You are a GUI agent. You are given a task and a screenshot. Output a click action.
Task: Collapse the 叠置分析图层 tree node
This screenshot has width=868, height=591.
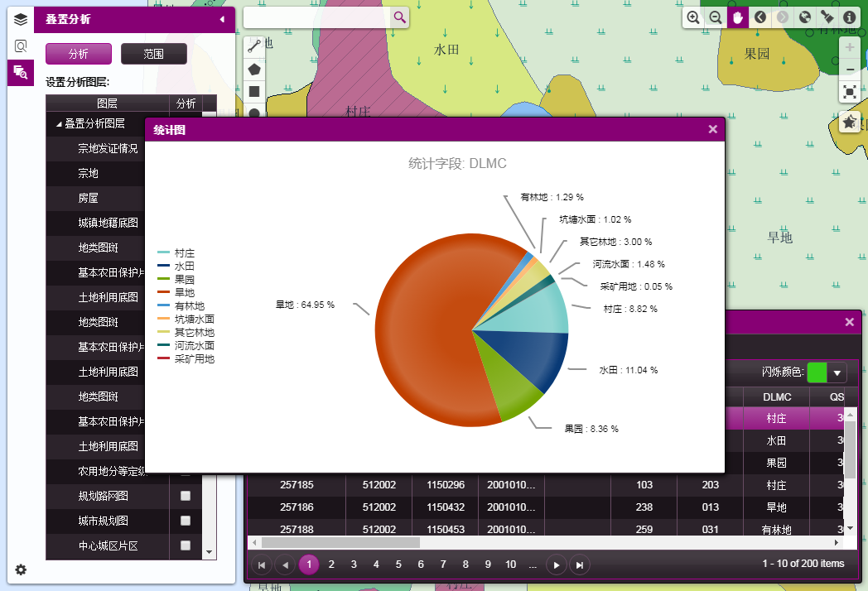(x=59, y=124)
